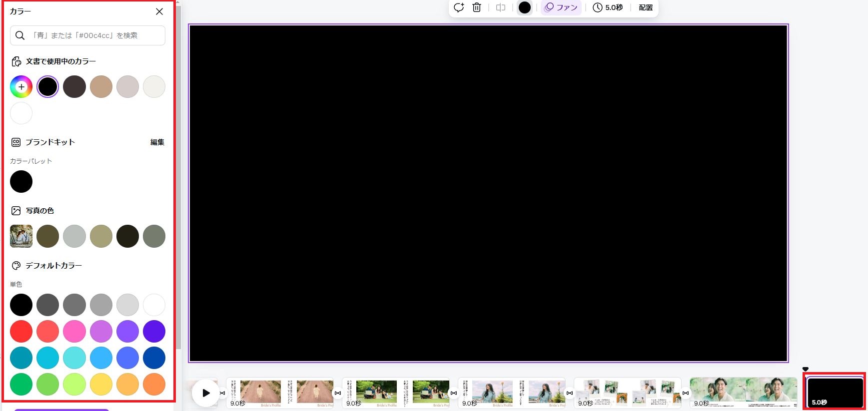Image resolution: width=868 pixels, height=411 pixels.
Task: Open transition between picnic and flower-field woman clips
Action: tap(454, 393)
